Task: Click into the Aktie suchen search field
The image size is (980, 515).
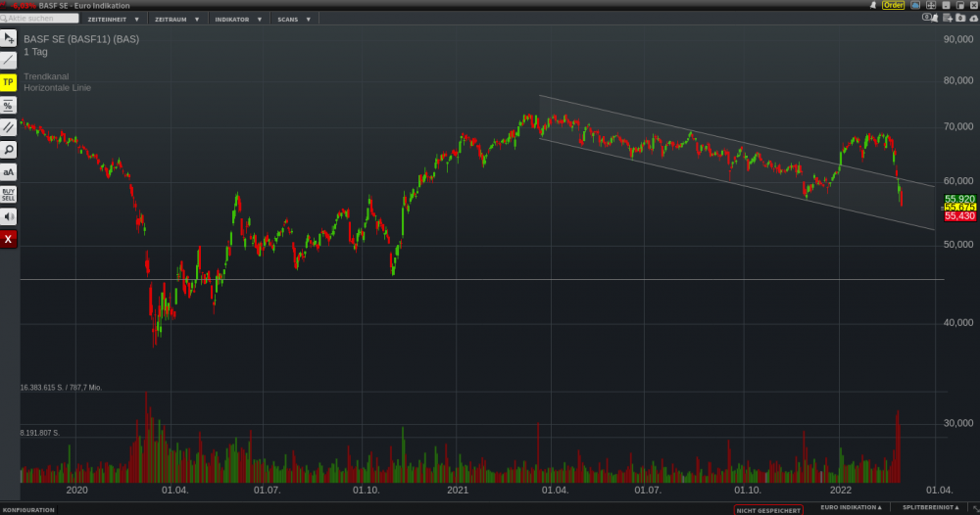Action: 39,19
